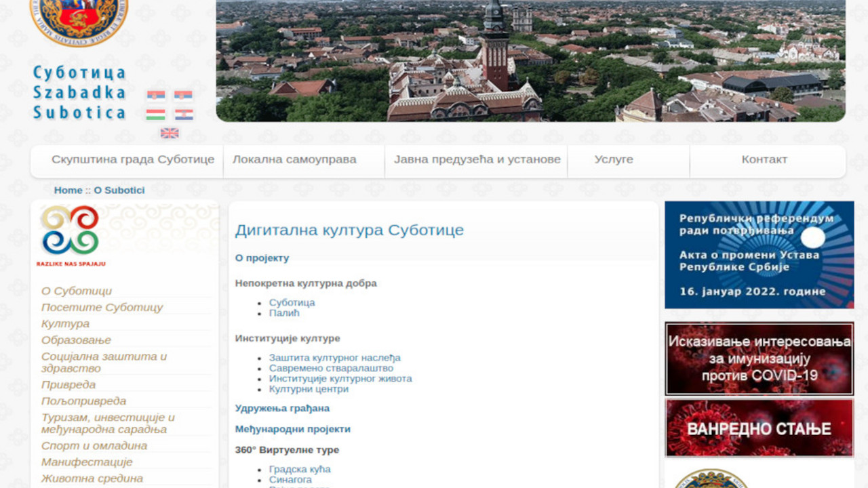
Task: Open the Услуге menu item
Action: [614, 159]
